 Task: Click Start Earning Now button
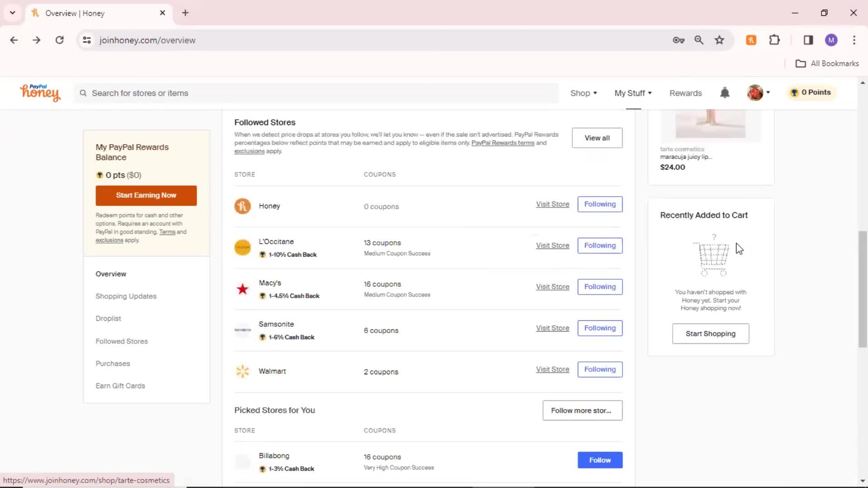146,195
